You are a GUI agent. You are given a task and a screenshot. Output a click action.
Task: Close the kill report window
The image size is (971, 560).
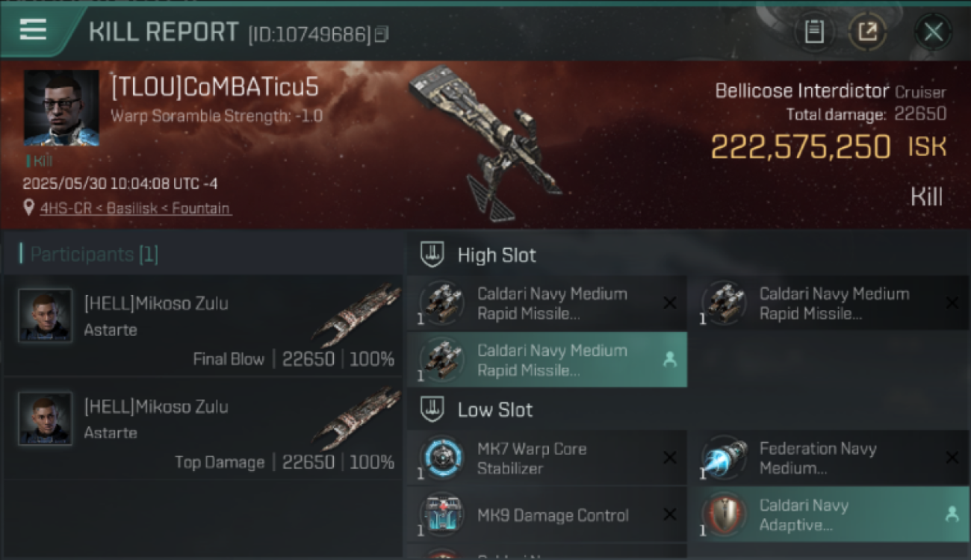pos(933,32)
